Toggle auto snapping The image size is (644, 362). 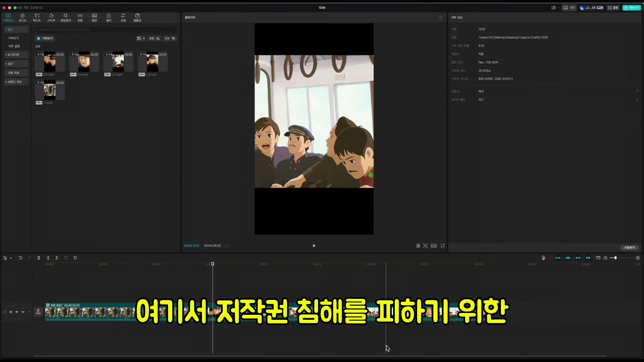[568, 258]
